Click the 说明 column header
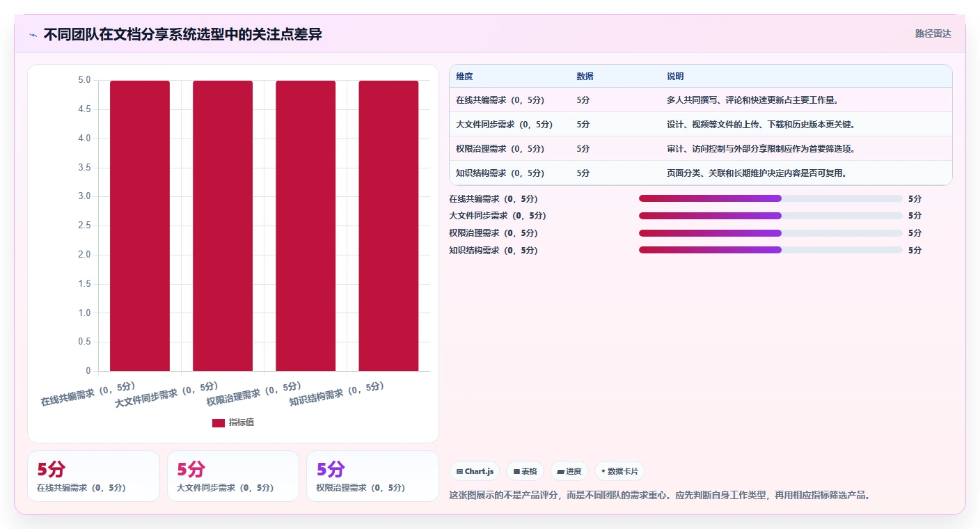980x529 pixels. click(x=675, y=77)
